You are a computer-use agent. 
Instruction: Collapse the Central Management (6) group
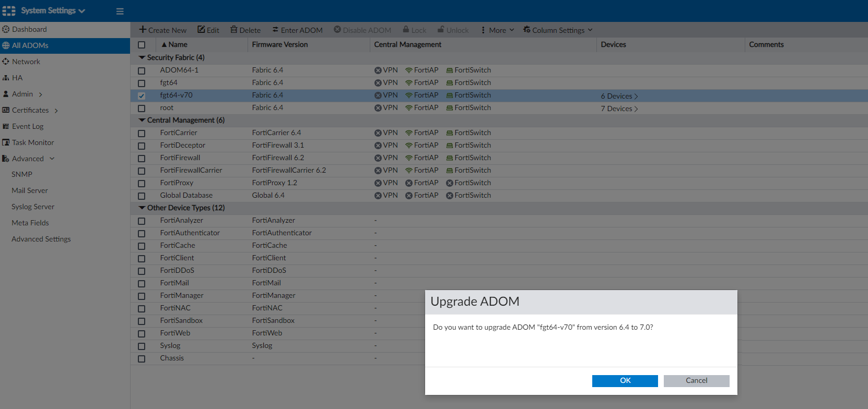click(142, 120)
